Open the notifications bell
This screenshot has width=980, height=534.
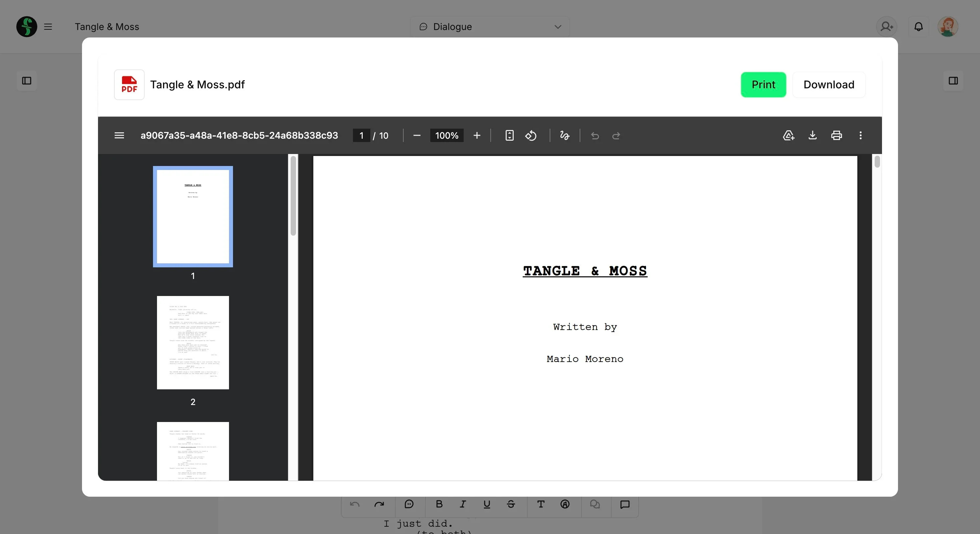pyautogui.click(x=918, y=27)
